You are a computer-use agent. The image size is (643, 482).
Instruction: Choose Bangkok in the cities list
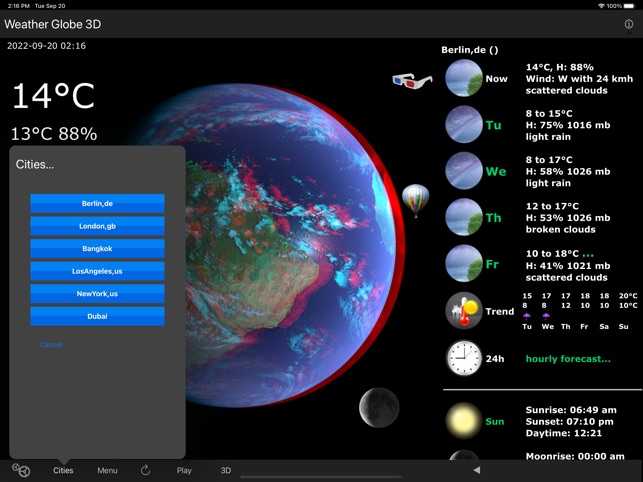click(x=97, y=249)
